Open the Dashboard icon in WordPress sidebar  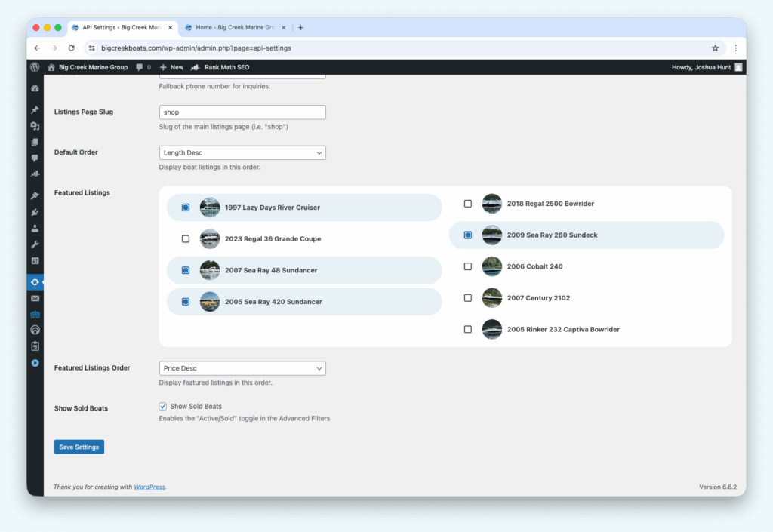tap(35, 88)
